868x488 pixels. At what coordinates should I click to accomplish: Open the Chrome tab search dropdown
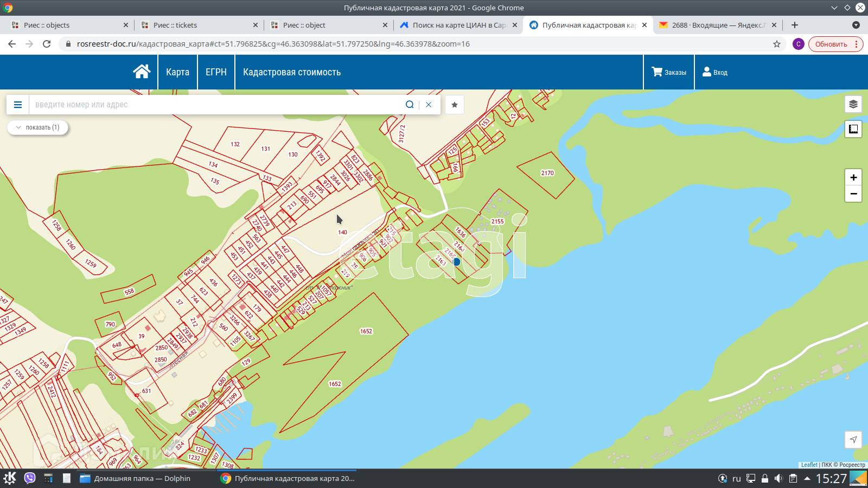coord(856,25)
